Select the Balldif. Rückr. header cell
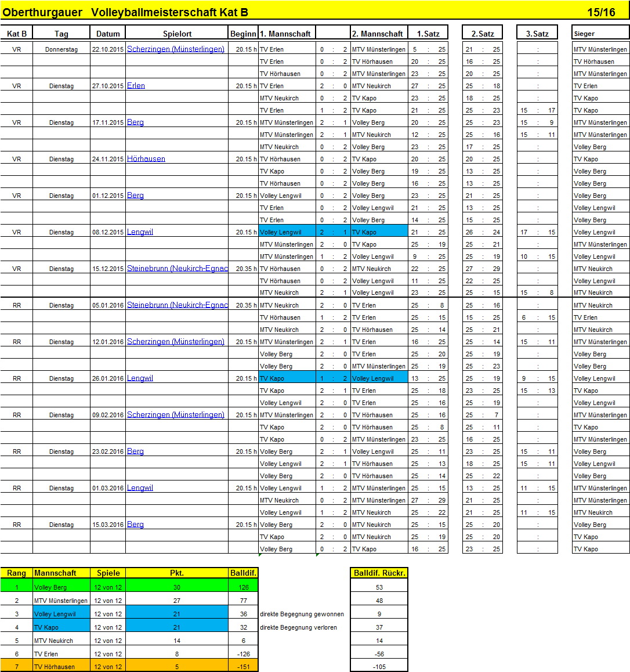The width and height of the screenshot is (630, 672). pos(379,573)
